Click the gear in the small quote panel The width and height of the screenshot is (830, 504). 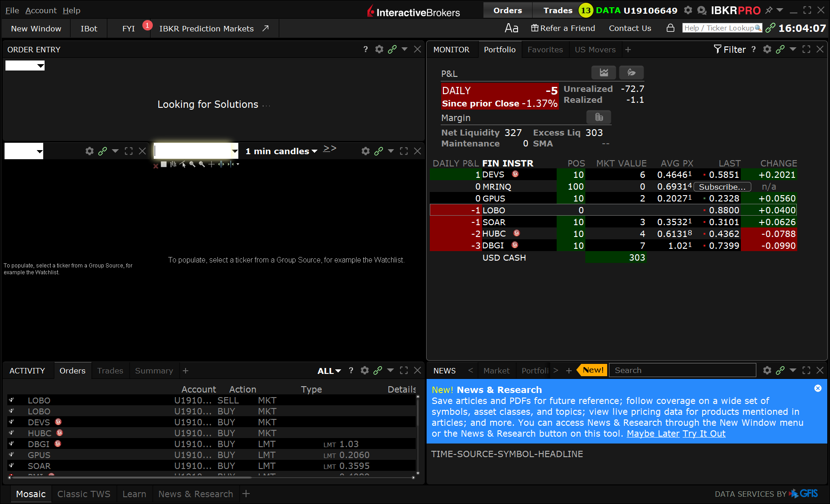point(90,151)
